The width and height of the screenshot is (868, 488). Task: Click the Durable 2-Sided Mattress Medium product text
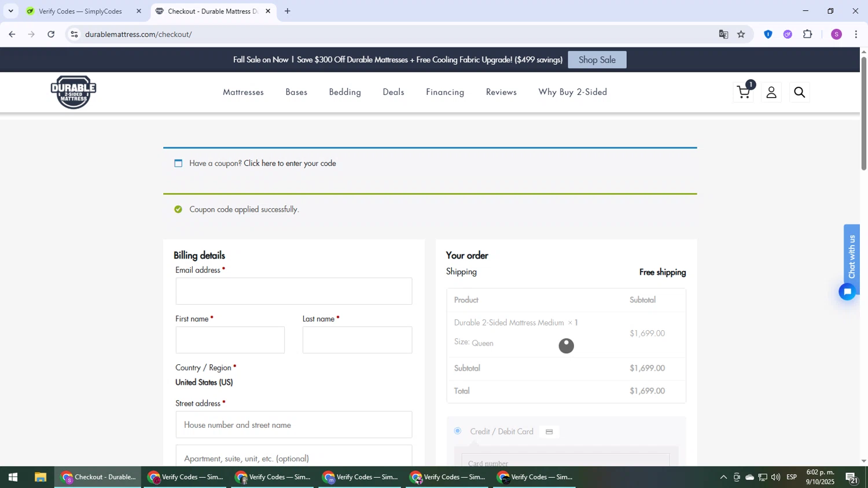pos(509,323)
